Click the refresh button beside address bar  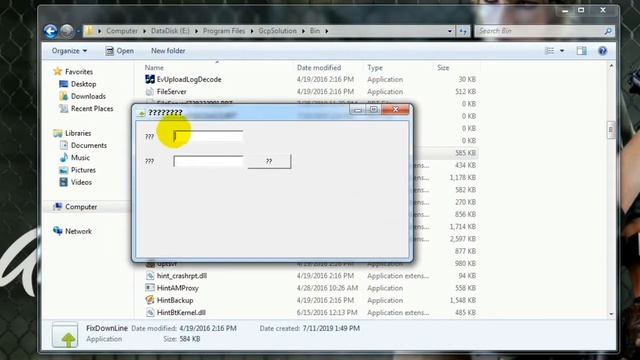(463, 31)
